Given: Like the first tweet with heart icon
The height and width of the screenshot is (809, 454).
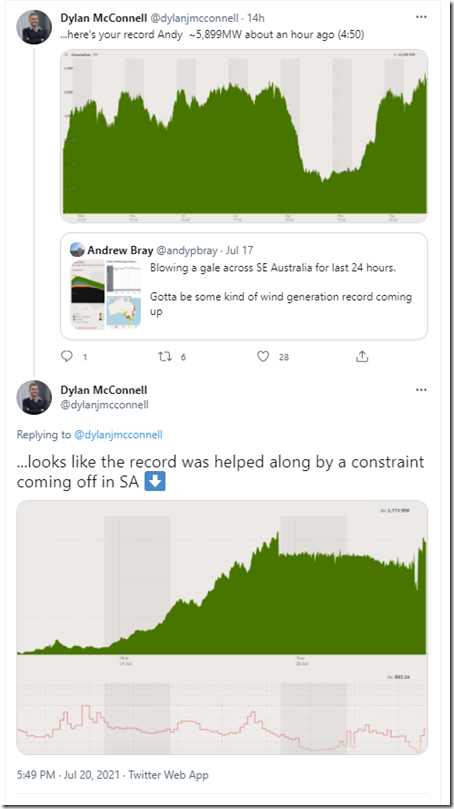Looking at the screenshot, I should point(263,356).
